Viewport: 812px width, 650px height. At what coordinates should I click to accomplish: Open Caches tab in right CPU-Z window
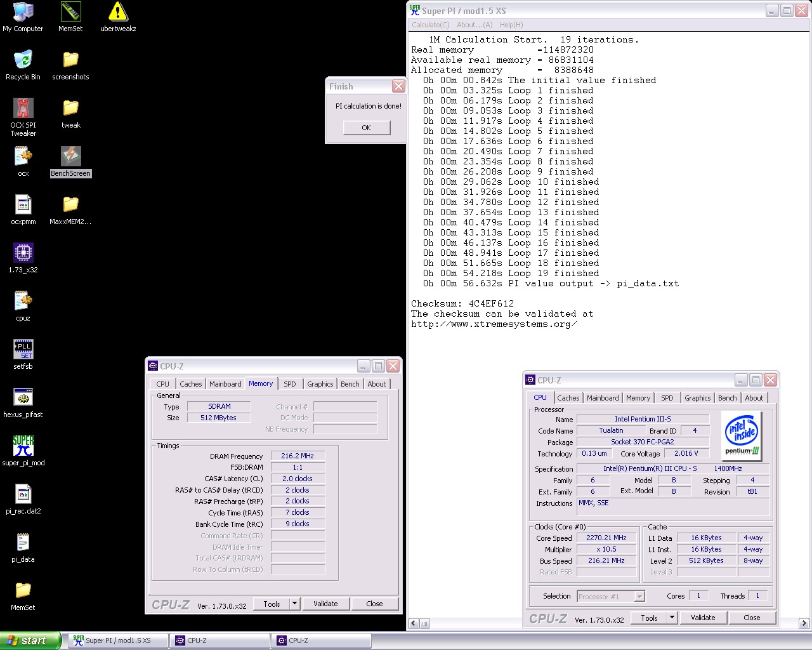tap(568, 398)
